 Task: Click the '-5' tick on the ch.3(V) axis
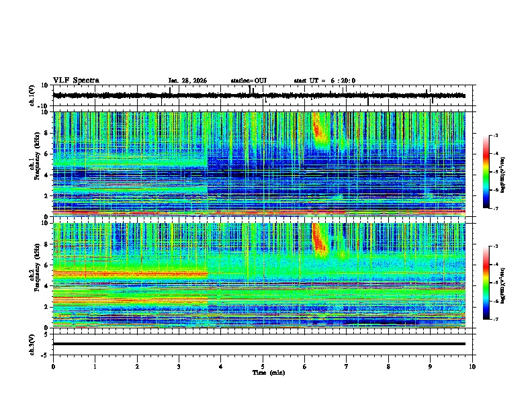click(46, 355)
